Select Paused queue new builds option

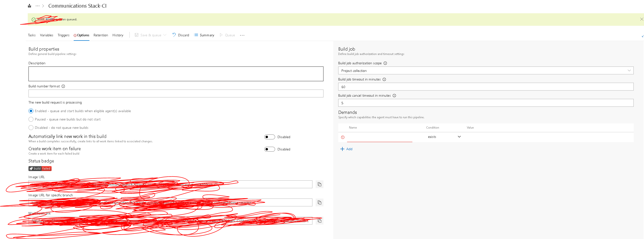[x=31, y=119]
